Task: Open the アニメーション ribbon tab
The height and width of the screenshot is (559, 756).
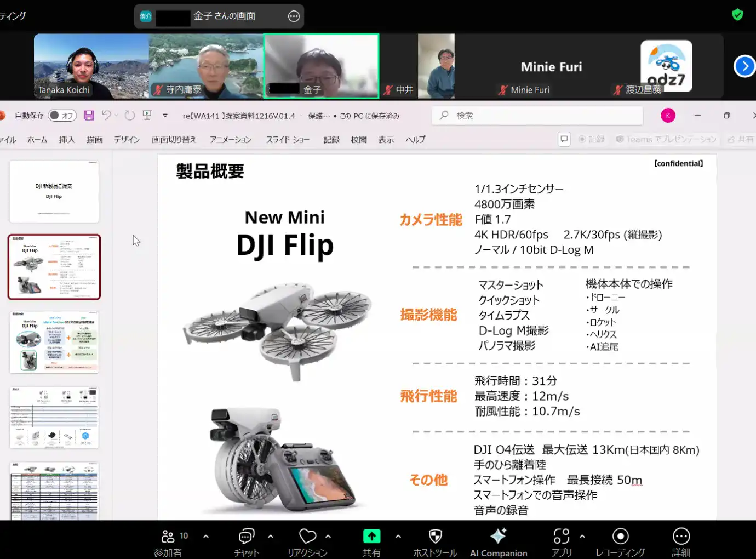Action: pyautogui.click(x=231, y=140)
